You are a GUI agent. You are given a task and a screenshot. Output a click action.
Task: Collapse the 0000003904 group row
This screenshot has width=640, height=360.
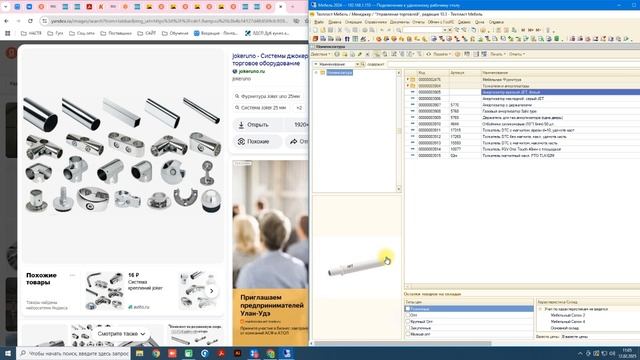[407, 86]
